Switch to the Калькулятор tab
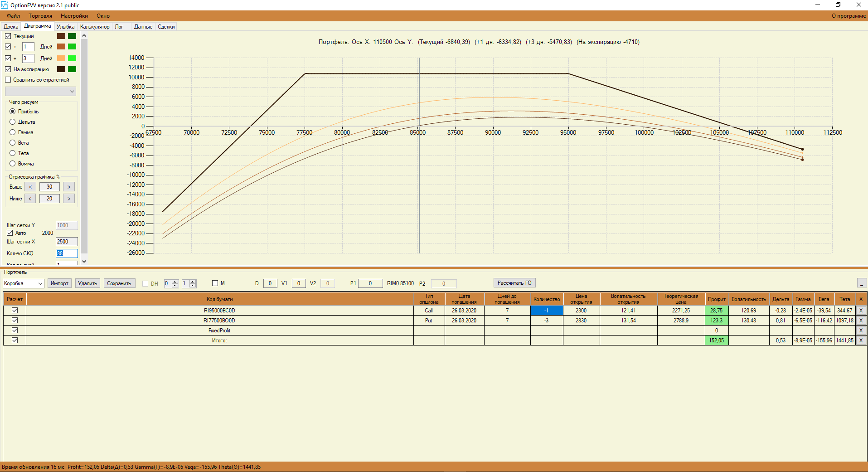The height and width of the screenshot is (472, 868). click(x=95, y=27)
